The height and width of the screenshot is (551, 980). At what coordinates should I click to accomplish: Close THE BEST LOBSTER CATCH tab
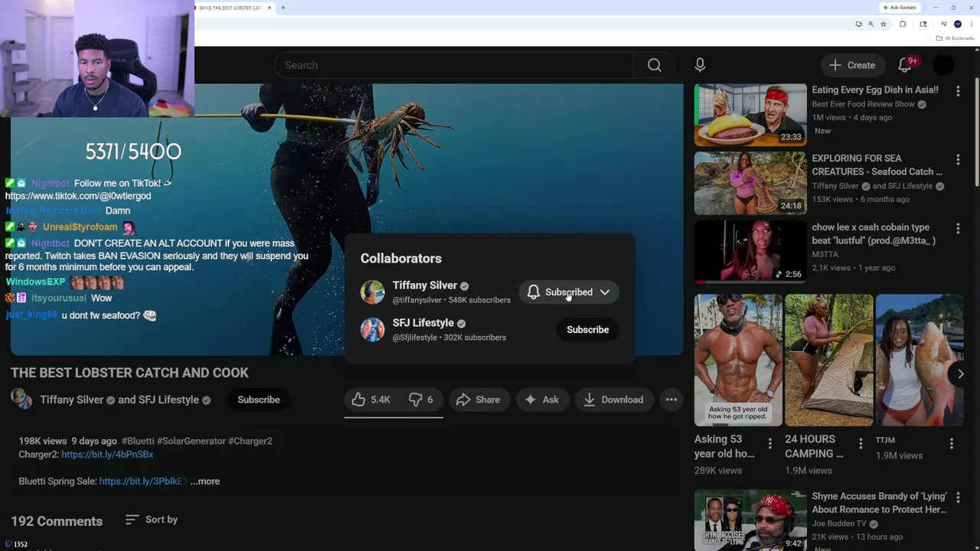point(269,8)
